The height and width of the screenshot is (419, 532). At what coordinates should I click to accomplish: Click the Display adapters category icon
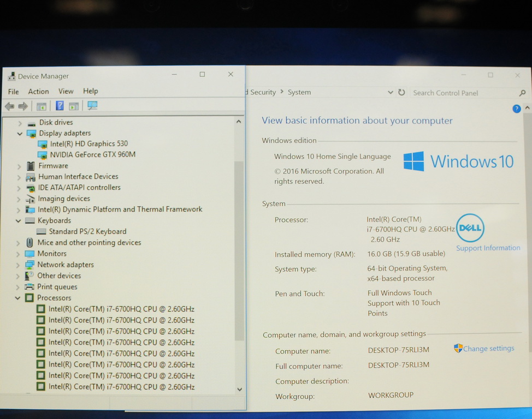pos(31,134)
